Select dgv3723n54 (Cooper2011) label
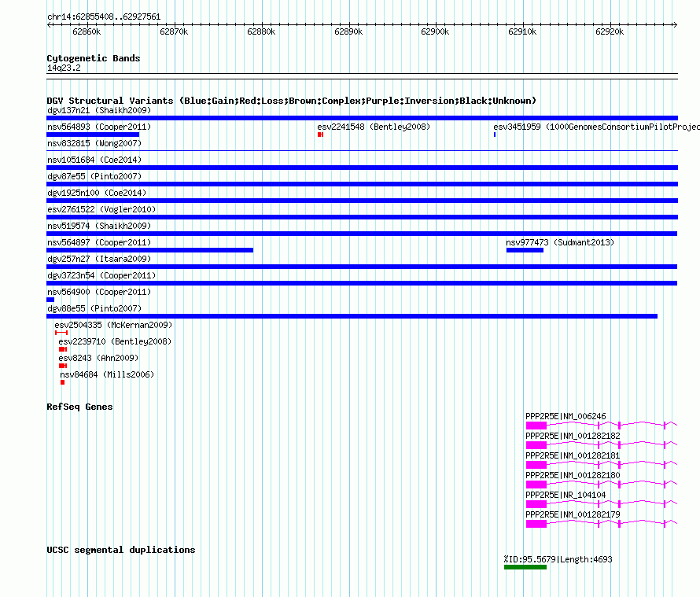The image size is (700, 597). 101,275
